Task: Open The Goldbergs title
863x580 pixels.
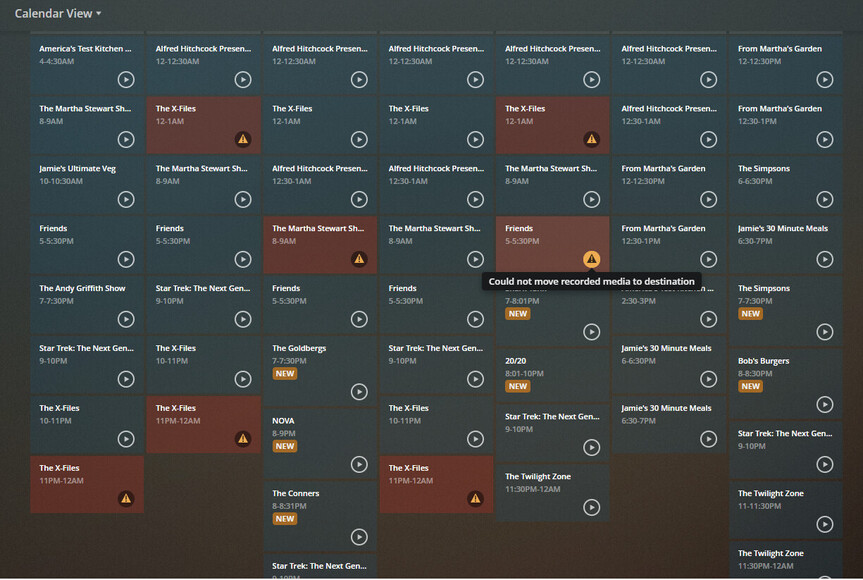Action: (299, 348)
